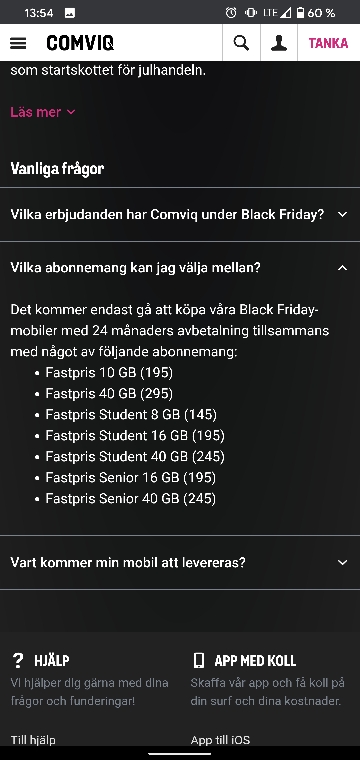Image resolution: width=360 pixels, height=760 pixels.
Task: Open the App till iOS link
Action: pyautogui.click(x=220, y=740)
